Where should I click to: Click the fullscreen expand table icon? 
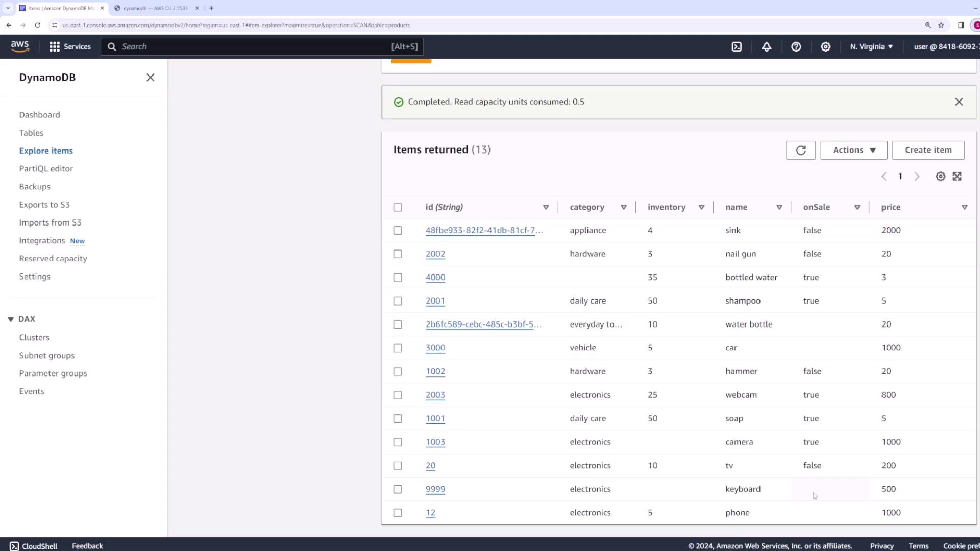(x=957, y=177)
